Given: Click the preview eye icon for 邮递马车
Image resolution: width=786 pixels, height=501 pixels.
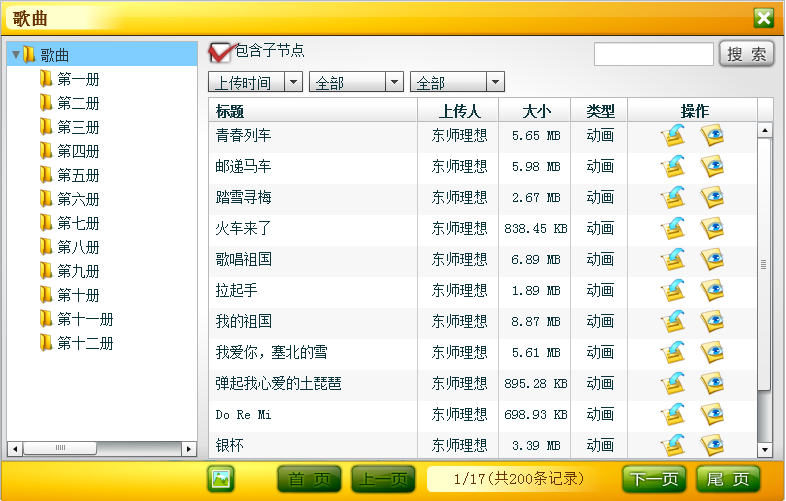Looking at the screenshot, I should tap(711, 167).
